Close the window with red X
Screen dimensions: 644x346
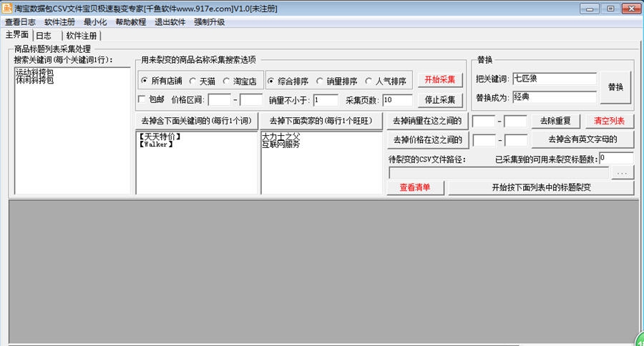631,8
